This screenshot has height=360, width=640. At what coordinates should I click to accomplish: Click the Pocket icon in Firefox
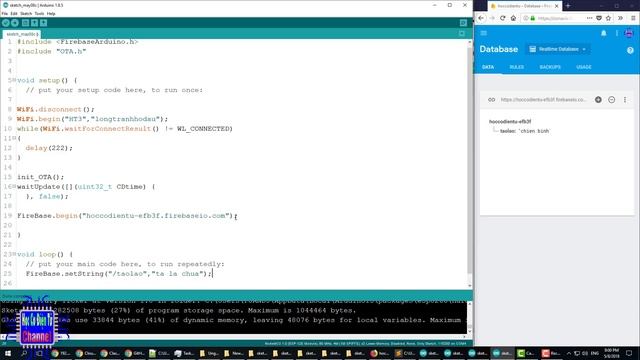click(599, 18)
